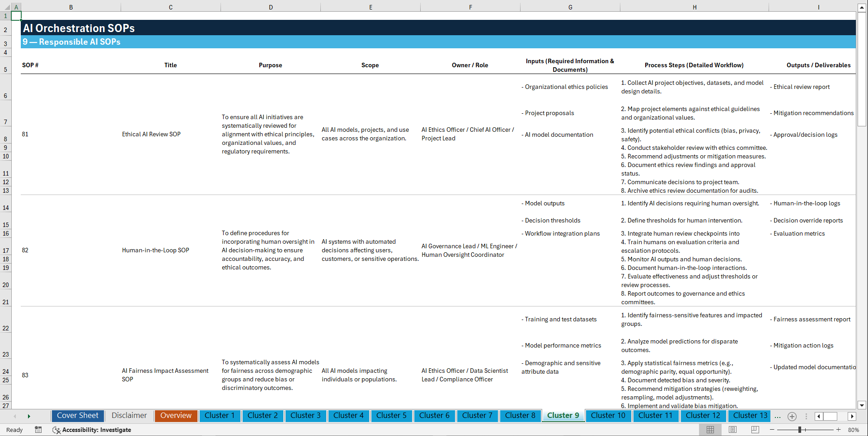Switch to Page Layout view
This screenshot has width=868, height=436.
pos(732,430)
